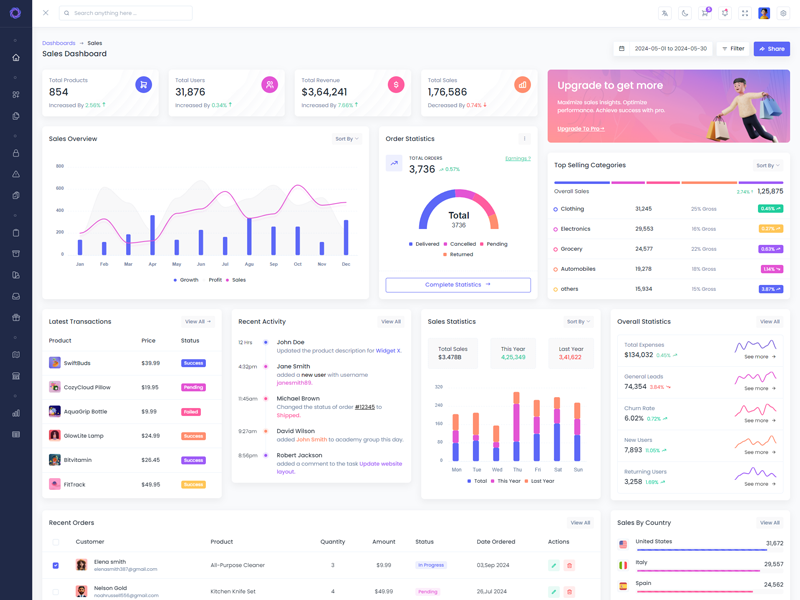Open Sort By dropdown in Top Selling Categories

click(767, 165)
